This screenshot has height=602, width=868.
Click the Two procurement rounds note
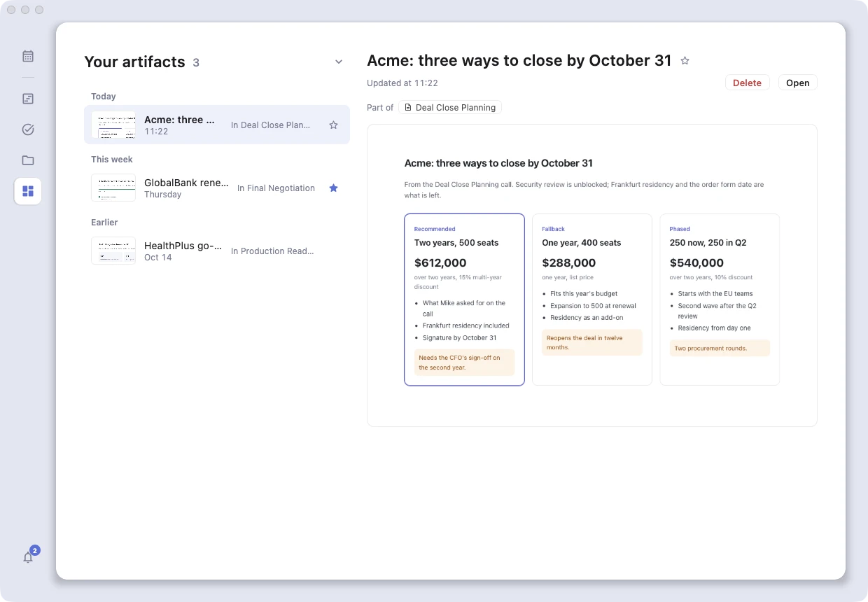tap(720, 348)
